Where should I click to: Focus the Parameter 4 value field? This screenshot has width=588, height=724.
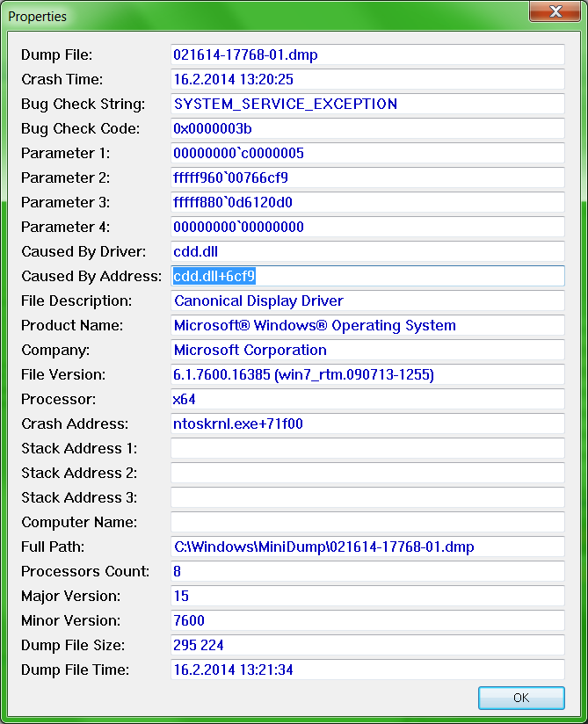coord(367,227)
